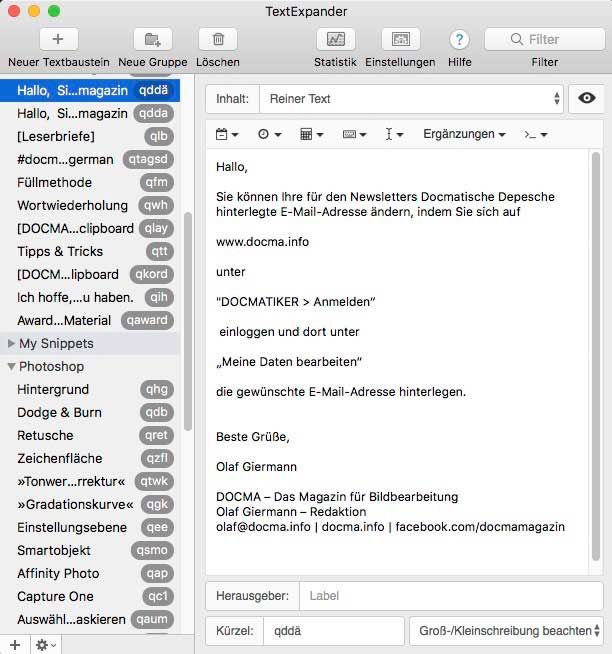Click the Löschen trash icon
This screenshot has width=612, height=654.
pyautogui.click(x=218, y=39)
